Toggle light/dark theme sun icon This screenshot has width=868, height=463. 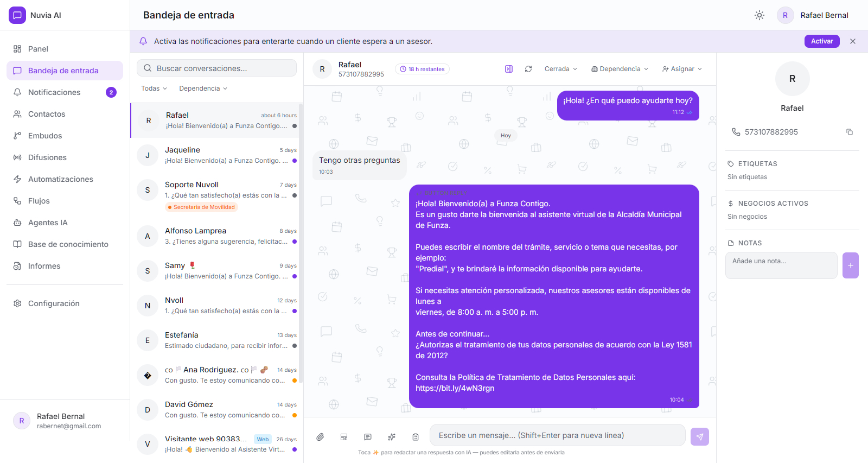tap(759, 15)
